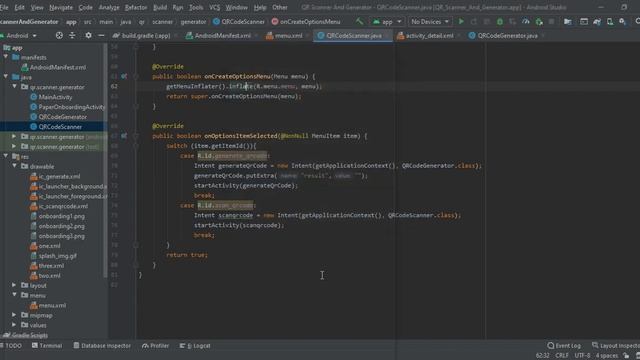Click the CRLF line separator status
The image size is (640, 360).
[x=562, y=356]
